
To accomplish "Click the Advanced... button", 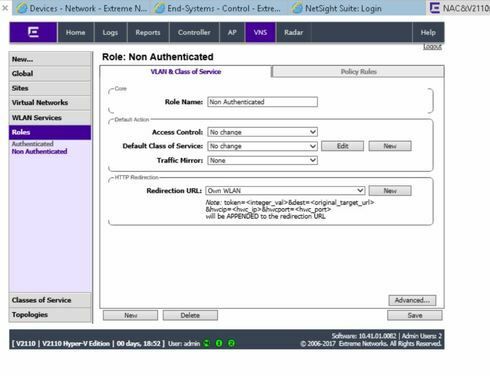I will (412, 300).
